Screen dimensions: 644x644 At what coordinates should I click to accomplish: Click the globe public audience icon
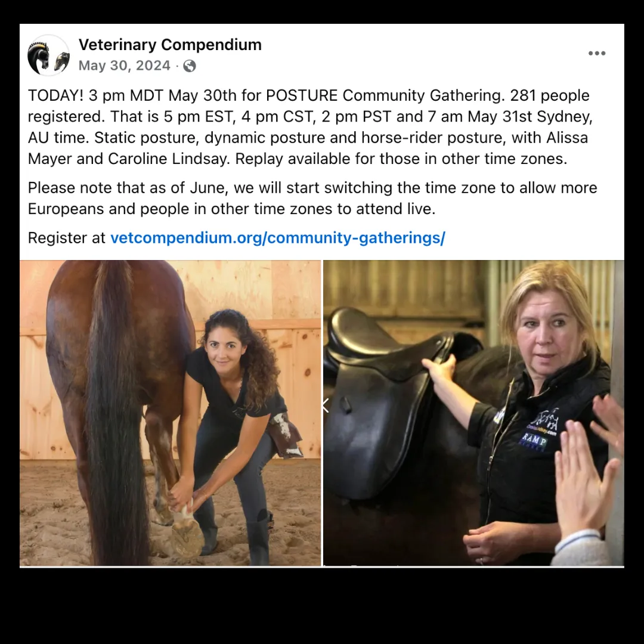pos(190,66)
